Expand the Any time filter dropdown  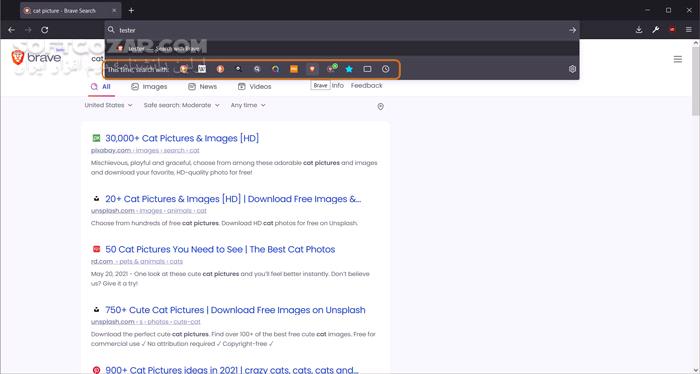248,105
